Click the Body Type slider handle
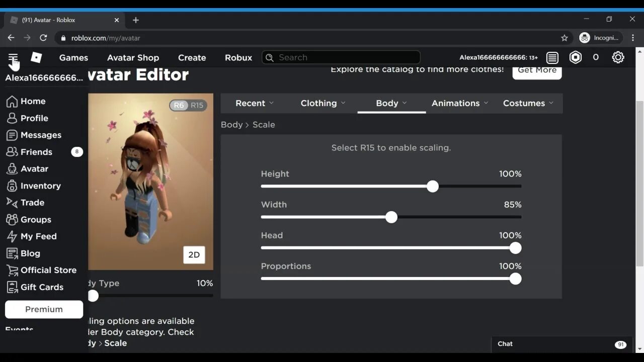The image size is (644, 362). pos(93,296)
